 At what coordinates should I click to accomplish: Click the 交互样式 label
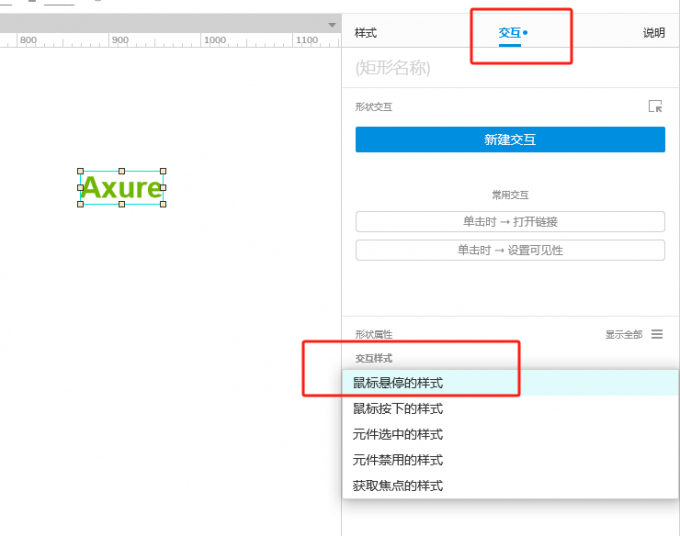coord(373,358)
